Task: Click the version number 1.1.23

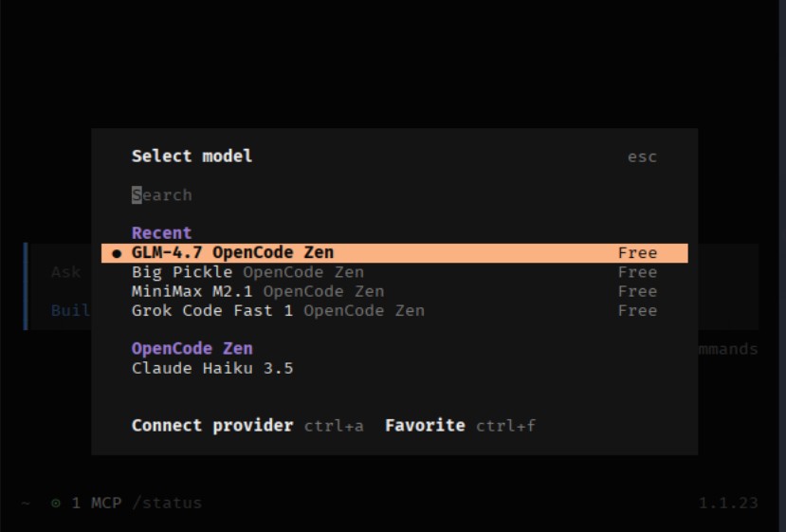Action: pos(728,503)
